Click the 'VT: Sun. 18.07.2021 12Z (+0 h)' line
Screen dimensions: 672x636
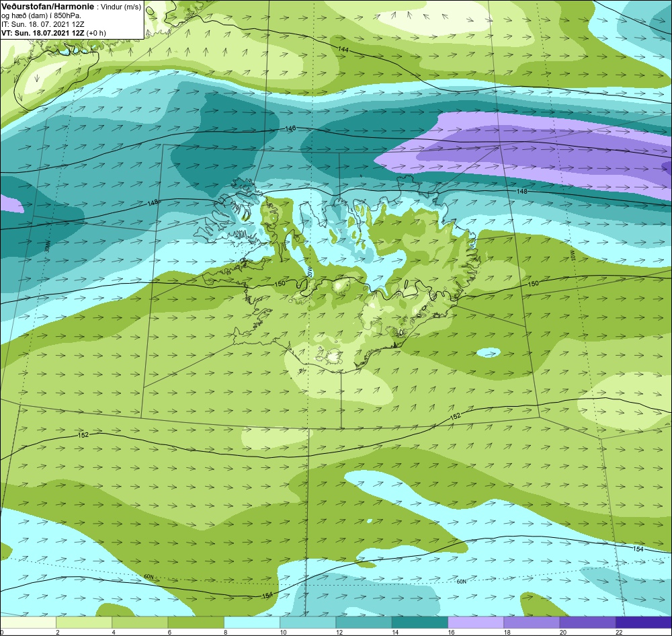point(54,33)
